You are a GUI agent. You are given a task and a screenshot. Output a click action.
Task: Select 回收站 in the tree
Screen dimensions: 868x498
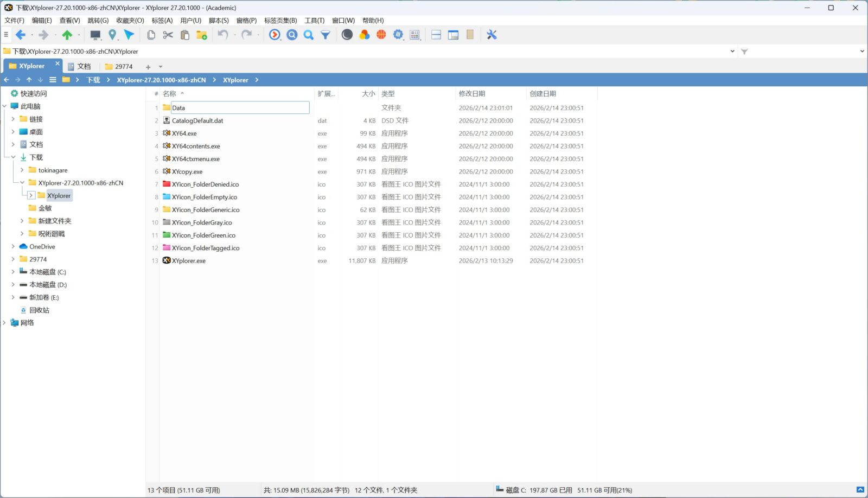click(39, 310)
